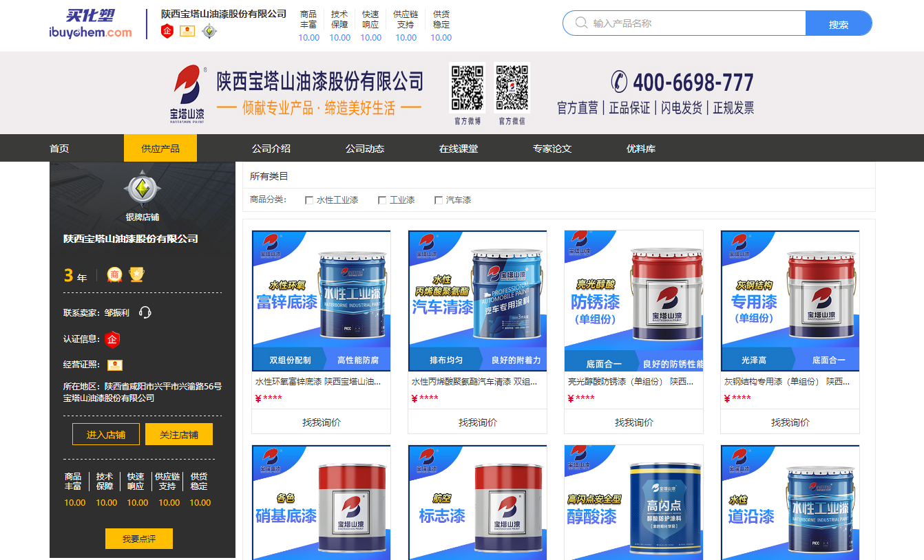Viewport: 924px width, 560px height.
Task: Click the orange 商 merchant badge
Action: tap(114, 275)
